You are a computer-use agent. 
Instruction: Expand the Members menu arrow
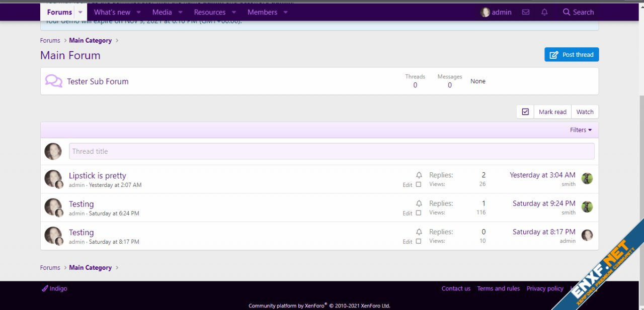tap(285, 12)
